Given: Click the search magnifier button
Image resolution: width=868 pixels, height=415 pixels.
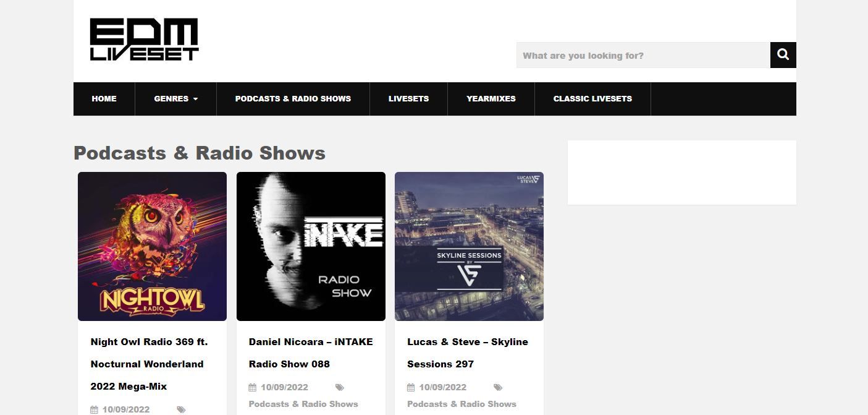Looking at the screenshot, I should pos(783,55).
